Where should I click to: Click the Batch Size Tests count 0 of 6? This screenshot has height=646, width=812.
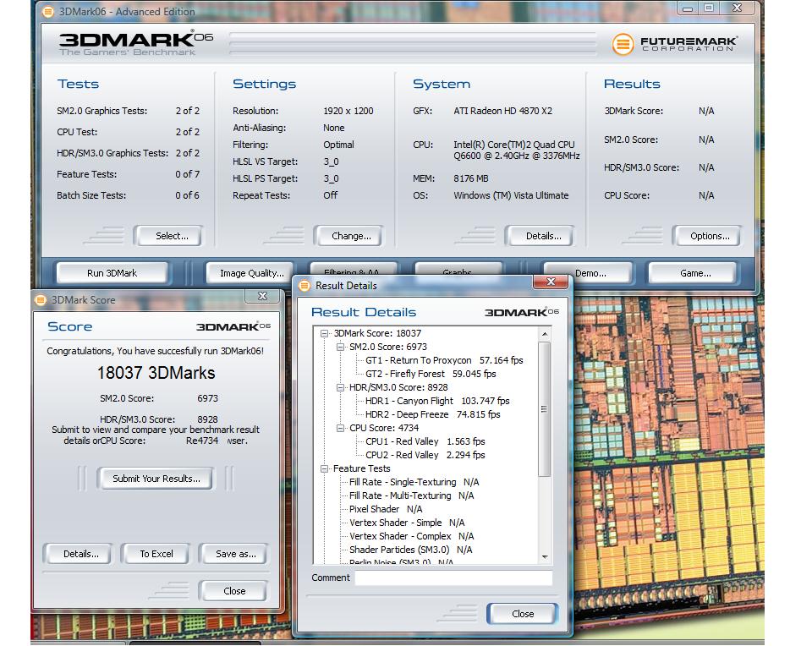pyautogui.click(x=187, y=195)
